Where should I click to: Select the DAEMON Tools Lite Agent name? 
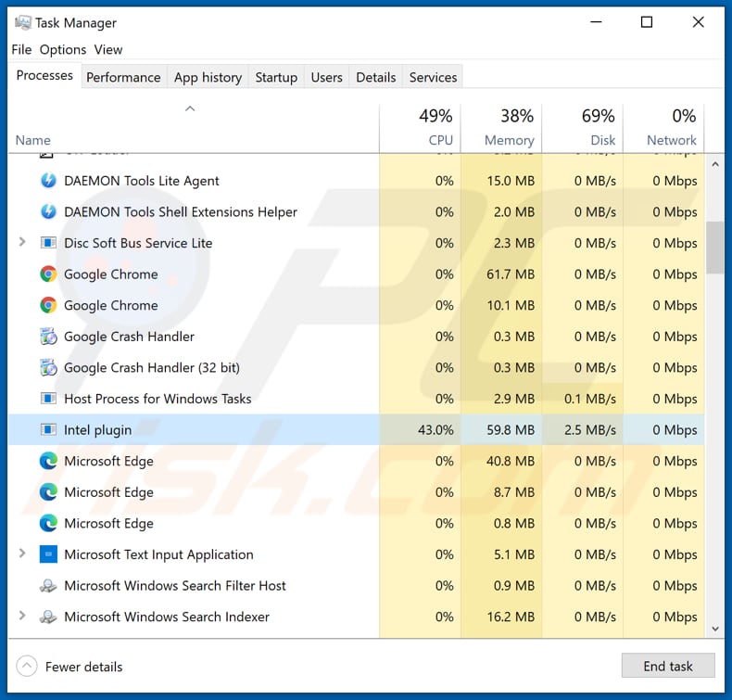pyautogui.click(x=142, y=181)
